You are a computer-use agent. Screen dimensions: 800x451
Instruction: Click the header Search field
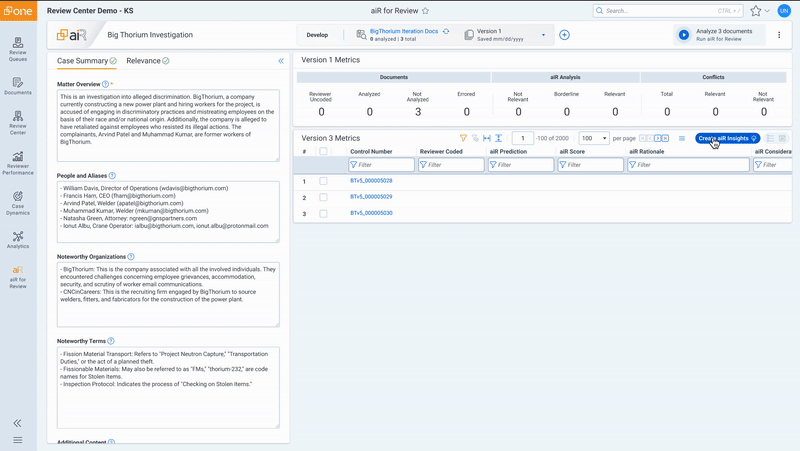point(668,11)
